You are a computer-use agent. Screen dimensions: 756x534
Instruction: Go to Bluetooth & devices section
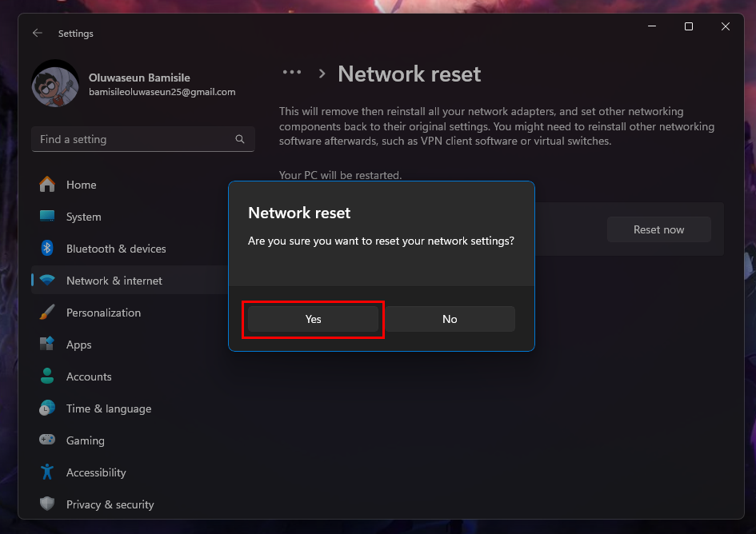click(116, 249)
